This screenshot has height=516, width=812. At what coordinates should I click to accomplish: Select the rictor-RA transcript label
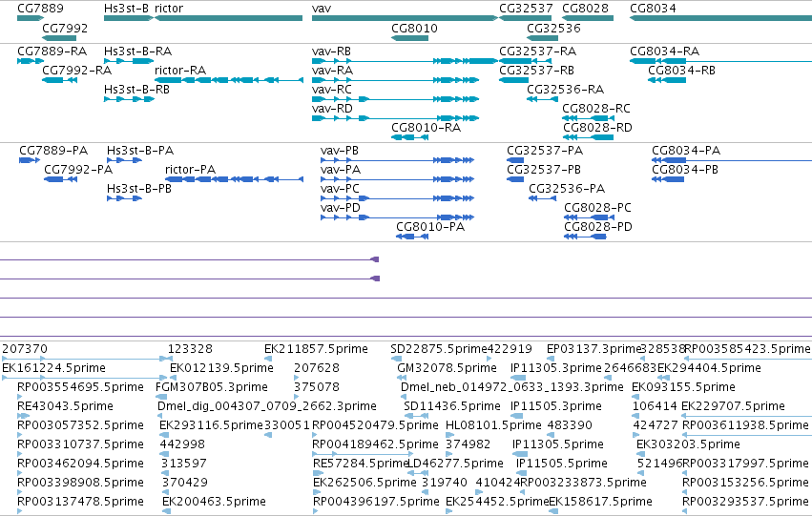(180, 70)
